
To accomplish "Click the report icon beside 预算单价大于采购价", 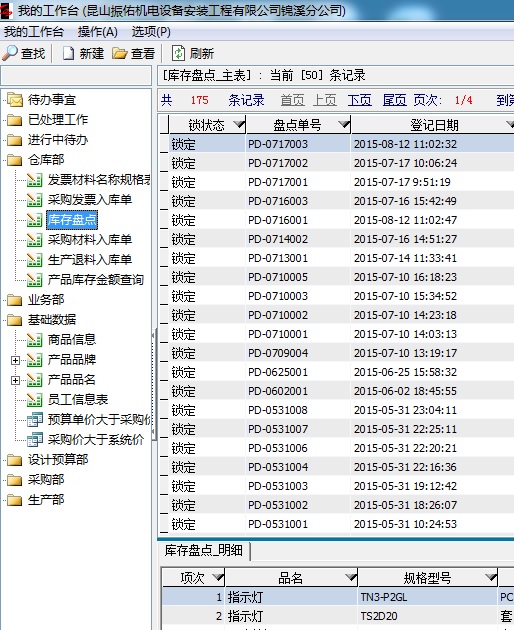I will coord(35,419).
